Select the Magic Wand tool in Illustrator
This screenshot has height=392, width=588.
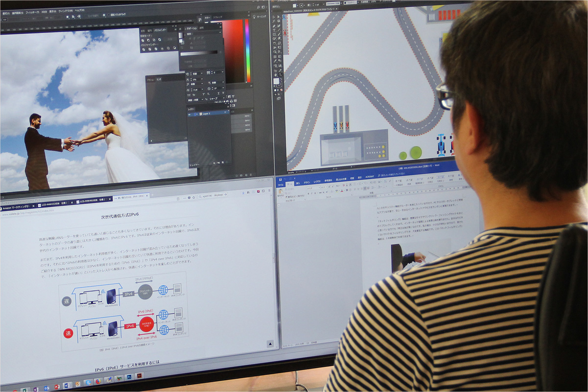click(274, 21)
